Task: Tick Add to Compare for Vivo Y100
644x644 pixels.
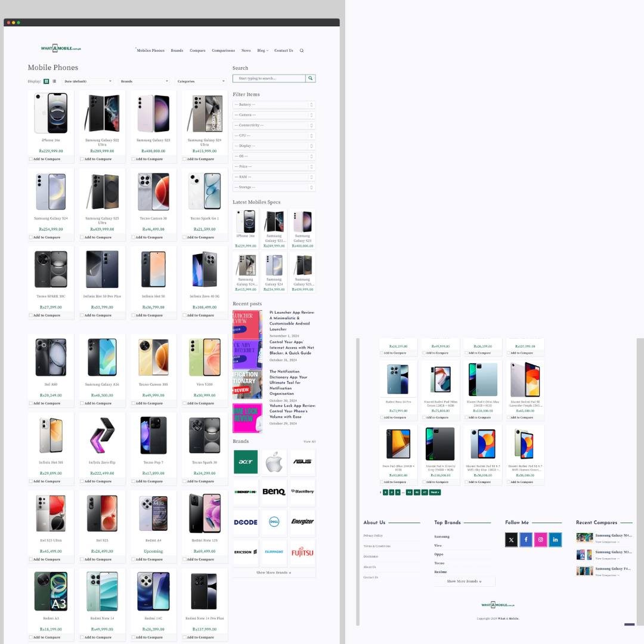Action: (185, 403)
